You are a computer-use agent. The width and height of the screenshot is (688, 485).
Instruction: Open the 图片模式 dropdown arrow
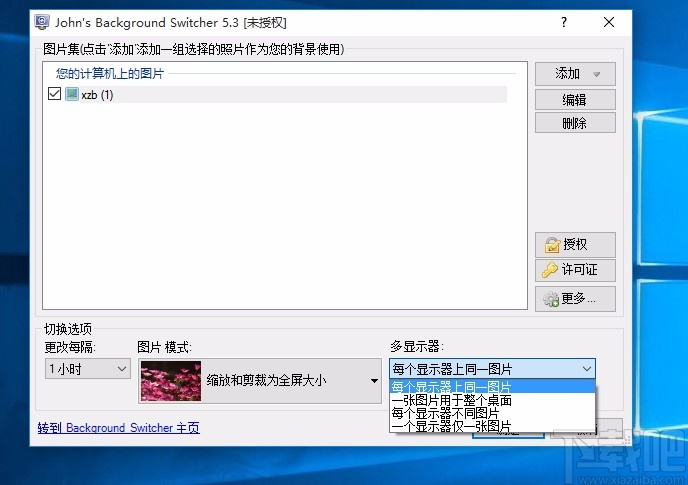point(374,381)
